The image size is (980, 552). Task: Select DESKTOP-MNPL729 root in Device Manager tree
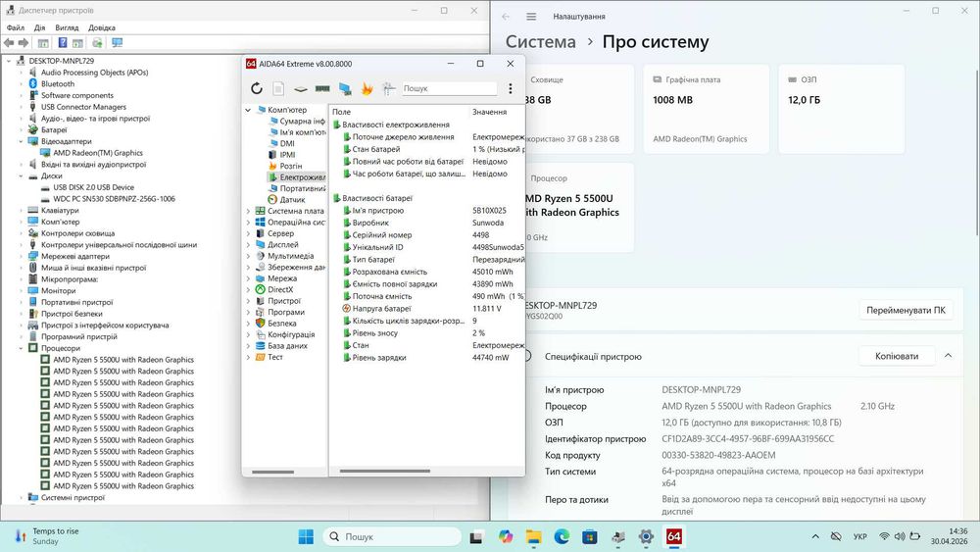click(x=61, y=61)
